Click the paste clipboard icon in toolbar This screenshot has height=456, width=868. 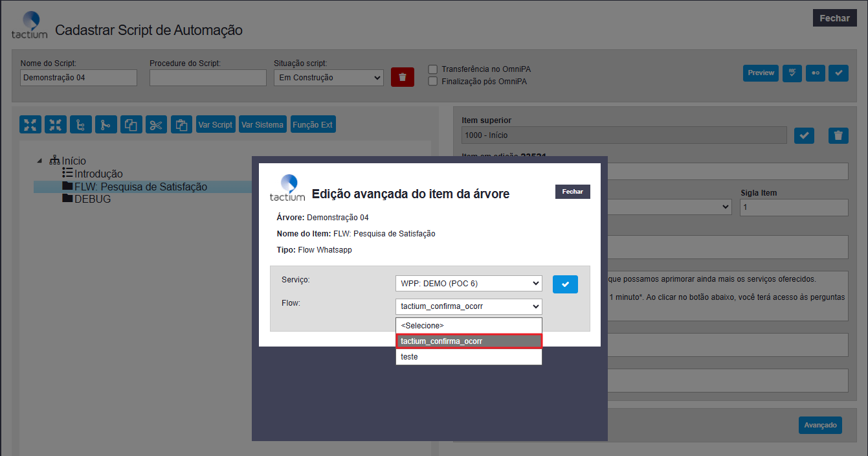pos(181,125)
